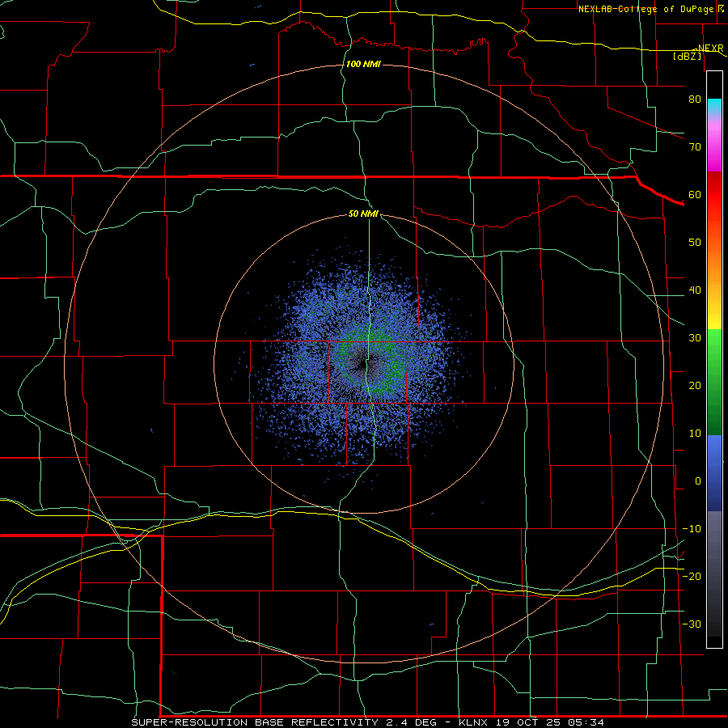Screen dimensions: 728x728
Task: Click the 50 NMI range ring label
Action: (x=363, y=214)
